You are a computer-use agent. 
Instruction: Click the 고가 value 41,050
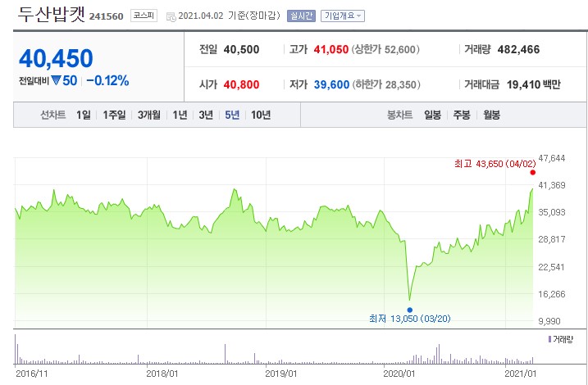point(331,49)
